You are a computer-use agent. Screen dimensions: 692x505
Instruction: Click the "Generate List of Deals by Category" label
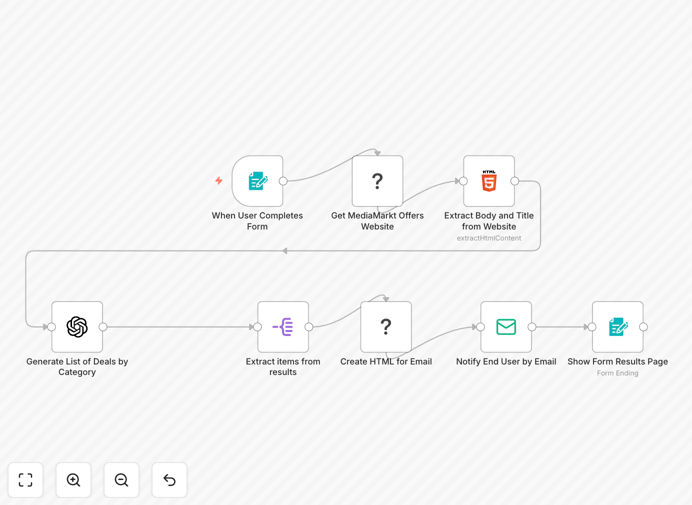pyautogui.click(x=77, y=367)
